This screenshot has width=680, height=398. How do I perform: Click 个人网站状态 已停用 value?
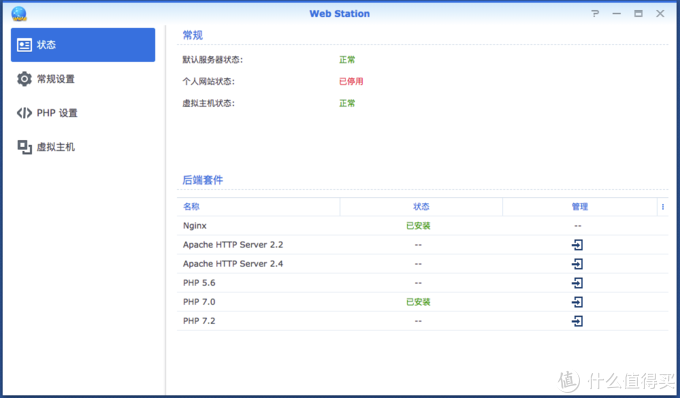[x=351, y=82]
